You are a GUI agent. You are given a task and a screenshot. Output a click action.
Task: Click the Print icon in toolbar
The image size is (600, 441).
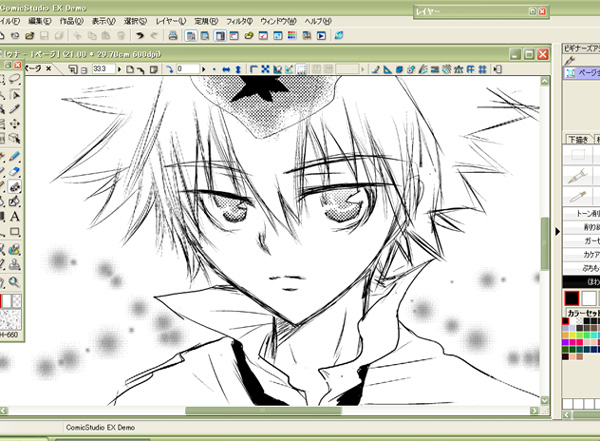coord(173,36)
